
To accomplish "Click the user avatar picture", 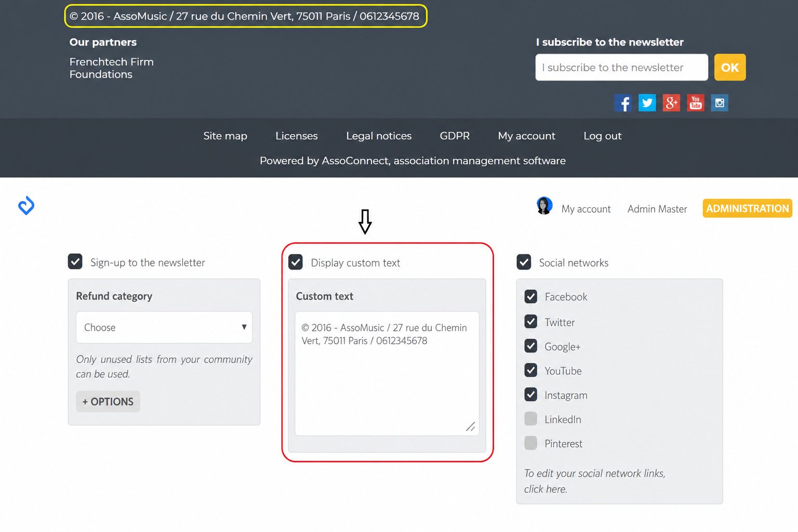I will (544, 206).
